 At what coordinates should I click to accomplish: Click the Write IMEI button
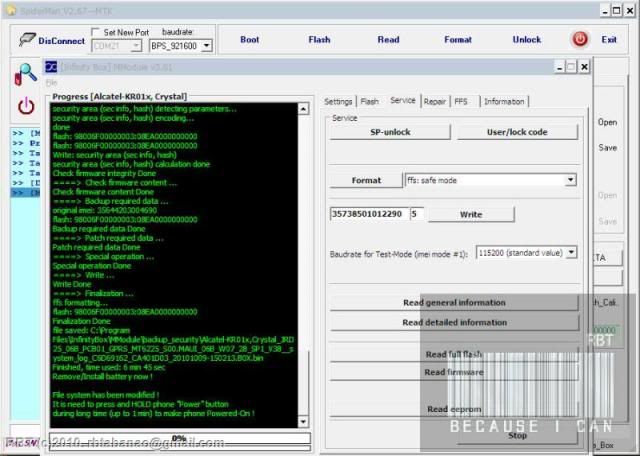(470, 214)
